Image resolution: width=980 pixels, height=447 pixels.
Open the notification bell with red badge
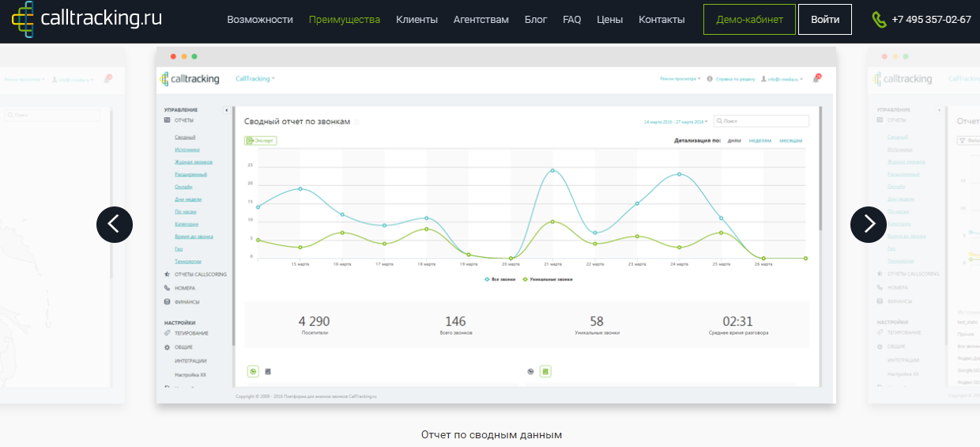point(816,79)
